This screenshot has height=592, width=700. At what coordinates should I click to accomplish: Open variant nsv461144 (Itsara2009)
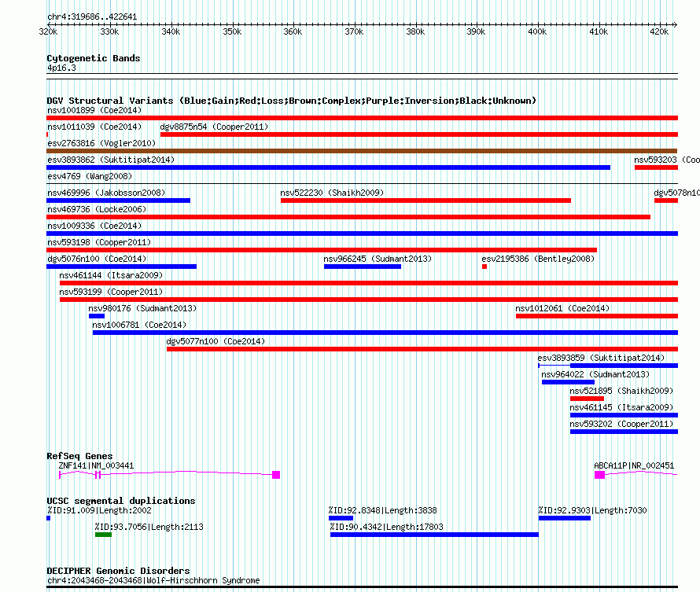click(111, 276)
